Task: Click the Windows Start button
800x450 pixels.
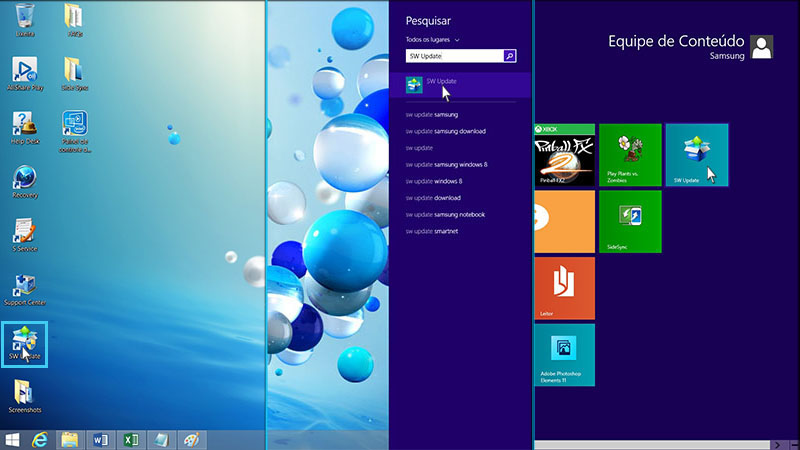Action: [x=11, y=440]
